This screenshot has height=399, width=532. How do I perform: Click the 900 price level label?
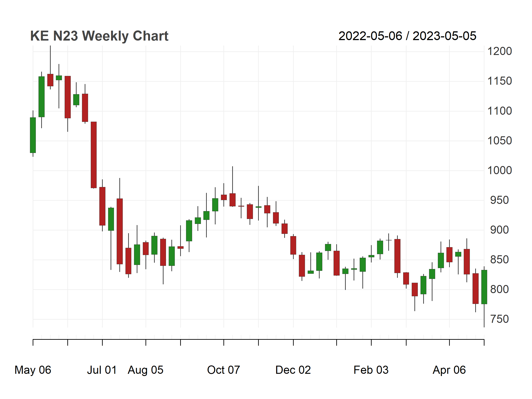(x=500, y=230)
